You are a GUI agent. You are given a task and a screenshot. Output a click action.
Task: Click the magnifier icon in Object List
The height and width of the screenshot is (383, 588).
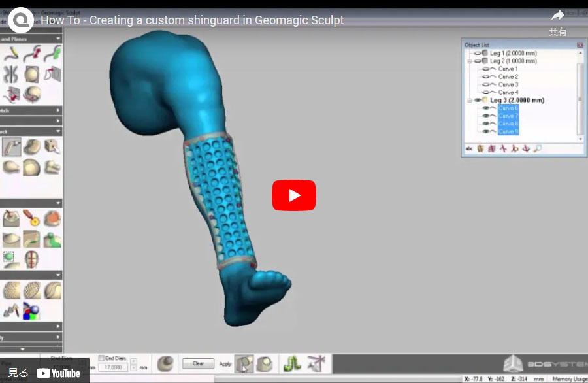pyautogui.click(x=537, y=149)
